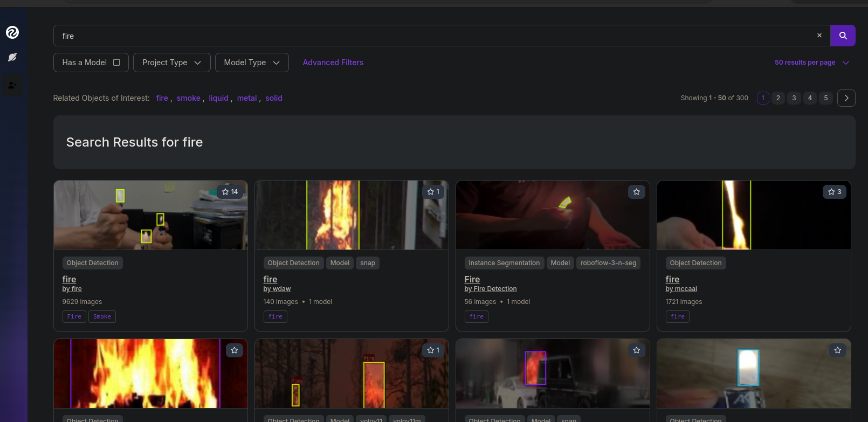Open thumbnail of fire by wdaw project
This screenshot has width=868, height=422.
click(x=352, y=215)
